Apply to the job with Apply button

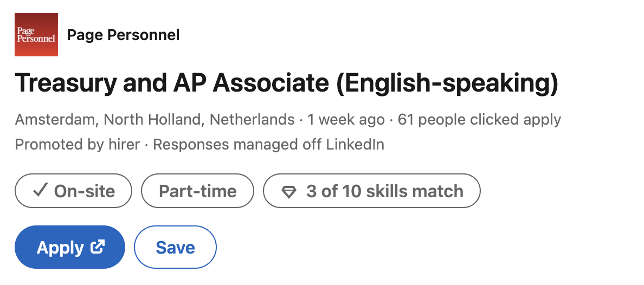point(70,247)
